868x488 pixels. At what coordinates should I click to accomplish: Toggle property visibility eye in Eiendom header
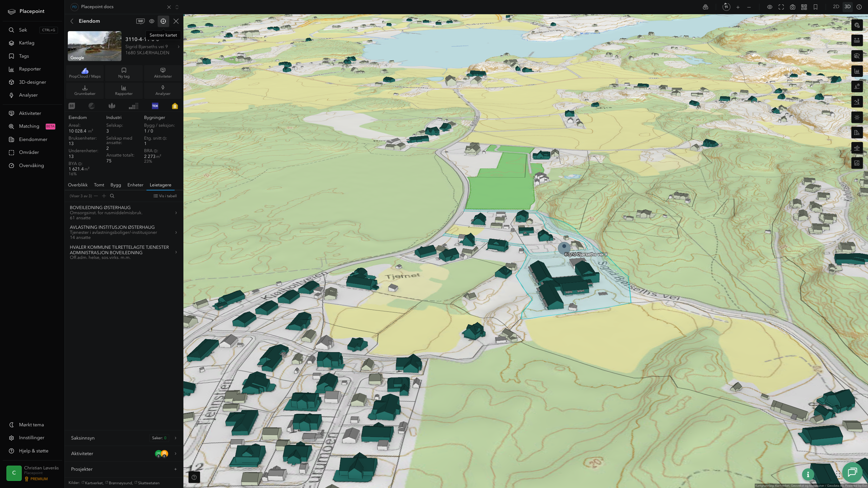pos(152,21)
